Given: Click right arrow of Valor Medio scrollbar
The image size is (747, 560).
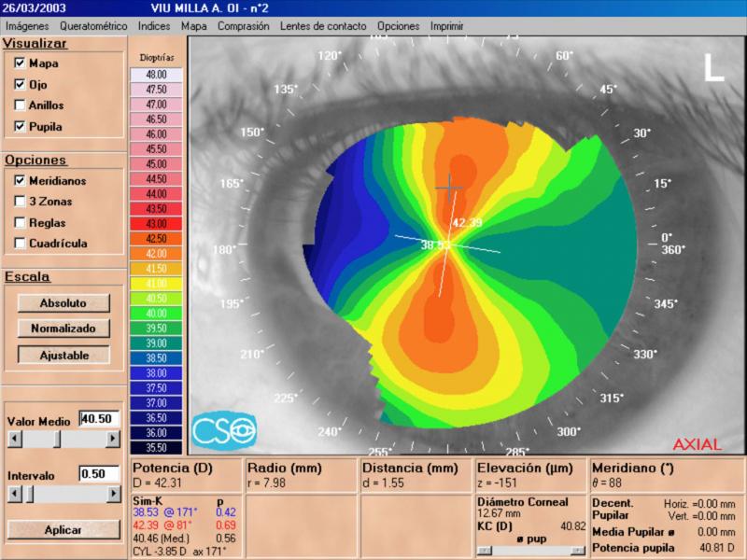Looking at the screenshot, I should pos(113,439).
